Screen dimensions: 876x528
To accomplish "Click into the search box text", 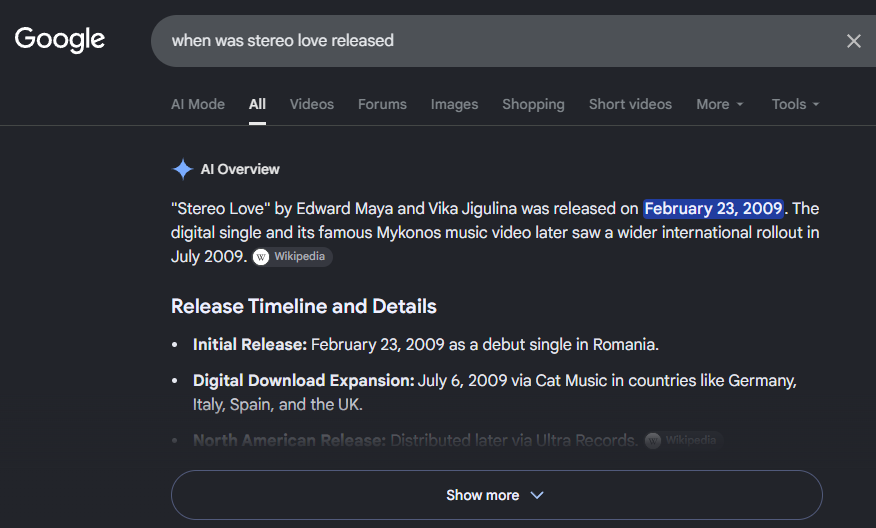I will (282, 41).
